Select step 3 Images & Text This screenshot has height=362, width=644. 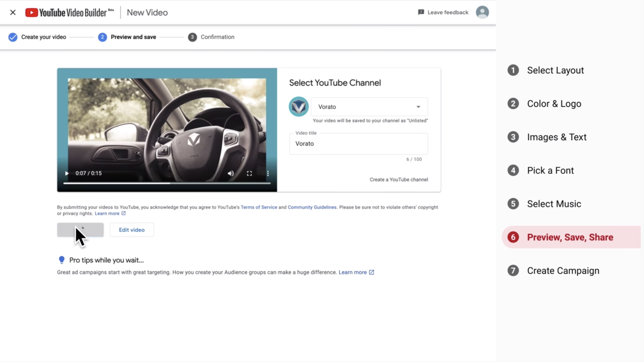(x=547, y=137)
